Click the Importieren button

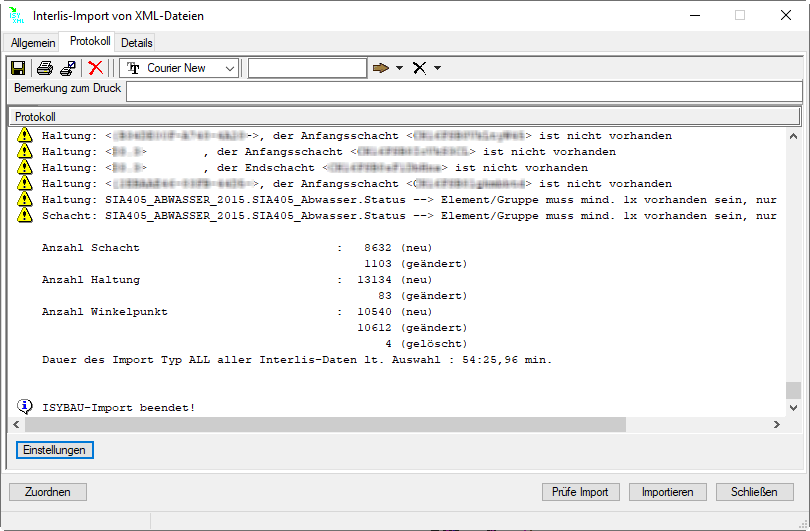[x=669, y=492]
